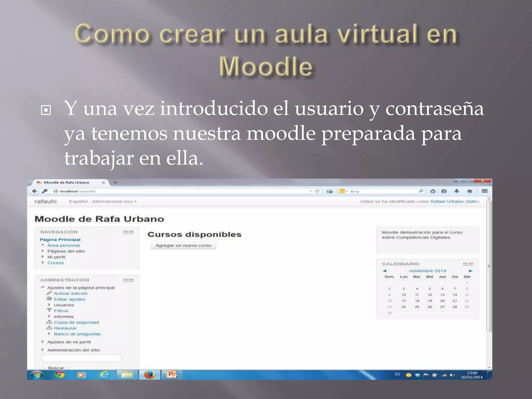Expand Administración del sitio
This screenshot has width=532, height=399.
click(x=43, y=350)
